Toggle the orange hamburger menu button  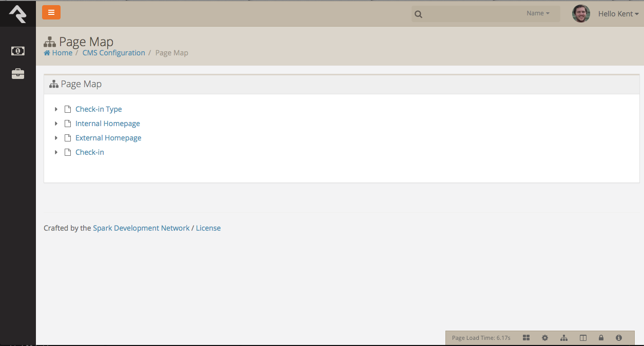pyautogui.click(x=51, y=12)
